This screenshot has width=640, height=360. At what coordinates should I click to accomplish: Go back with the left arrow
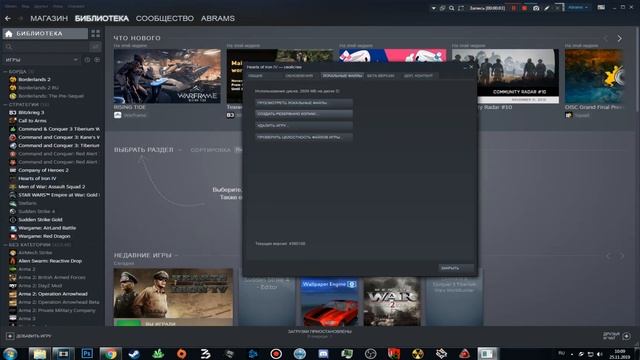8,18
